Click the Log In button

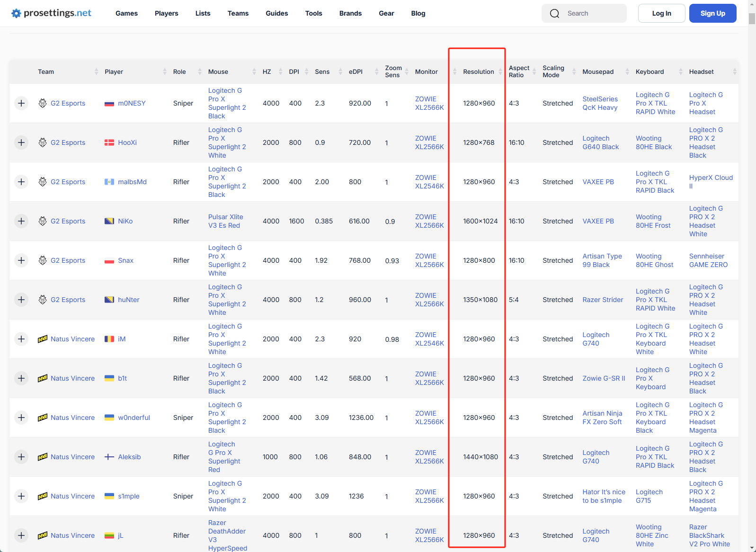click(661, 13)
